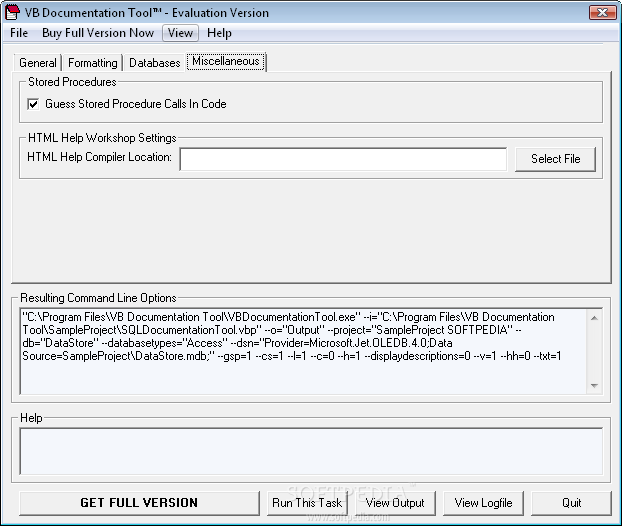Screen dimensions: 622x526
Task: Switch to the General tab
Action: click(x=38, y=63)
